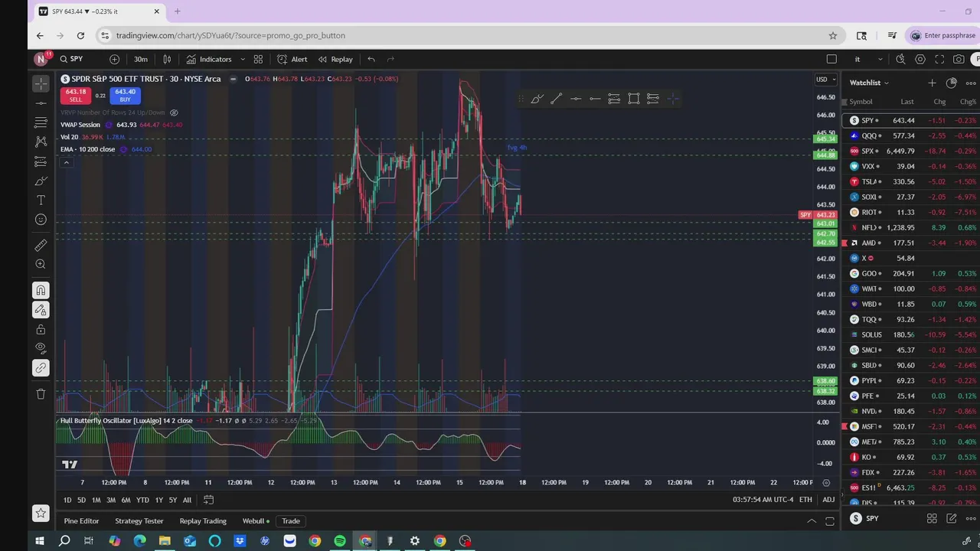
Task: Collapse the indicator legend arrow
Action: [x=66, y=162]
